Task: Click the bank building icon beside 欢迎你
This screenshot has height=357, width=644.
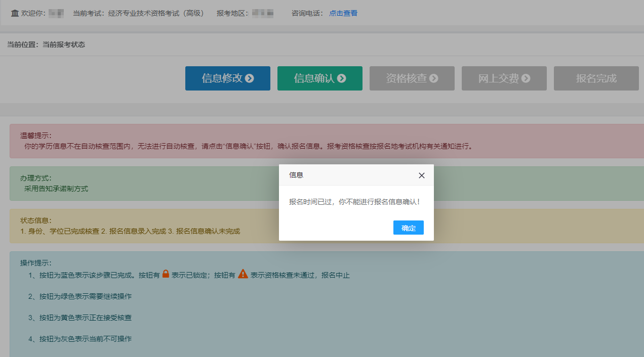Action: [15, 13]
